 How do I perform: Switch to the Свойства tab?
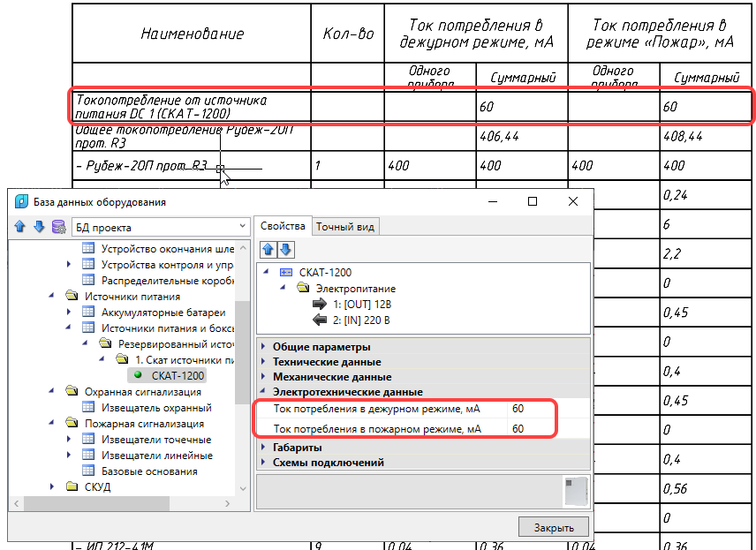(283, 226)
